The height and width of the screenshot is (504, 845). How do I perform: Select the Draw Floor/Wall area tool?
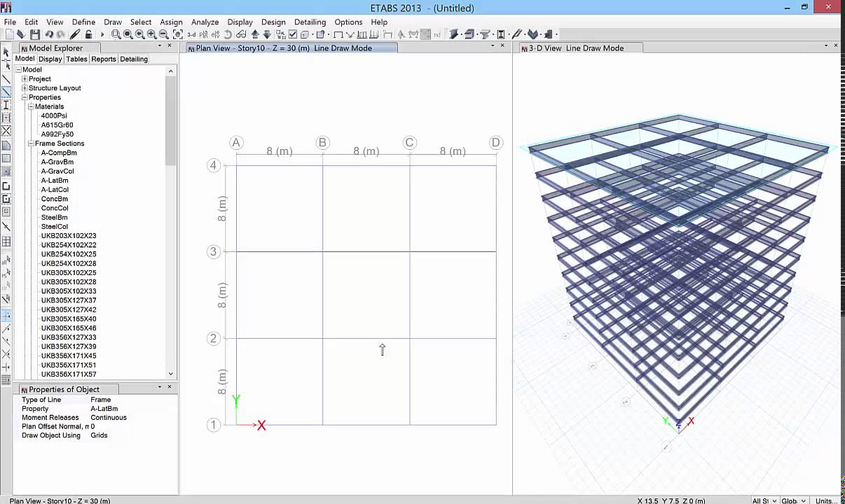click(6, 146)
